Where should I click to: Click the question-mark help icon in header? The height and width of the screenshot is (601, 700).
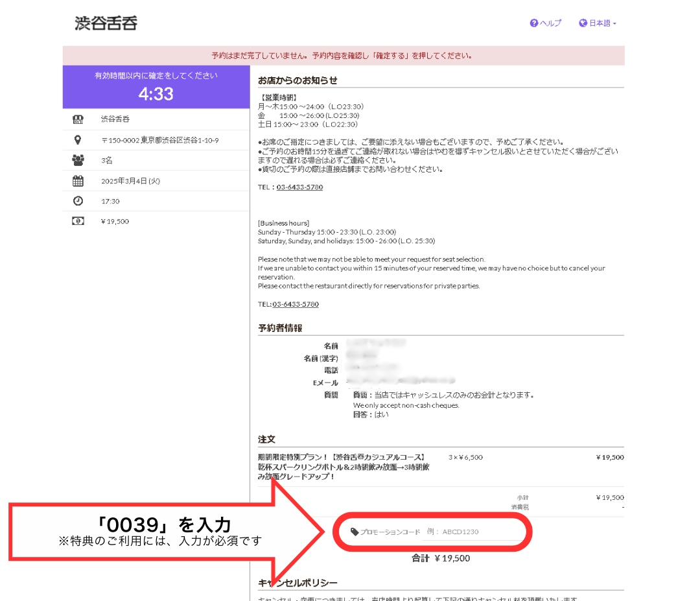pos(533,23)
